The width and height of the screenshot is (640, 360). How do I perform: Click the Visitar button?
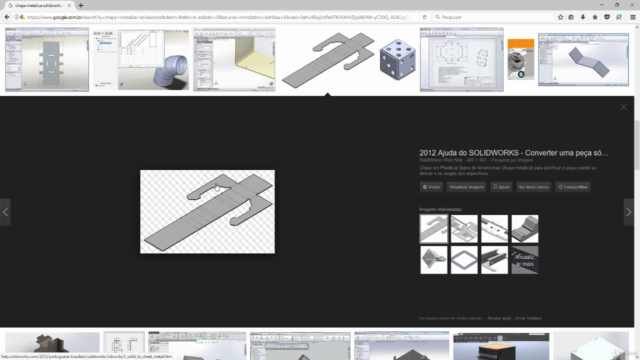431,187
